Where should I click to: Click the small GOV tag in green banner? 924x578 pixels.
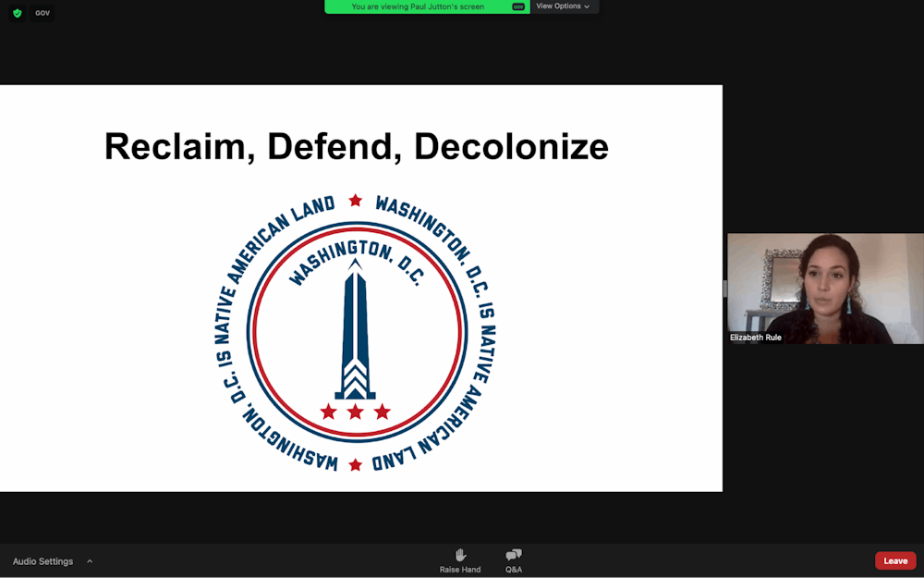518,6
